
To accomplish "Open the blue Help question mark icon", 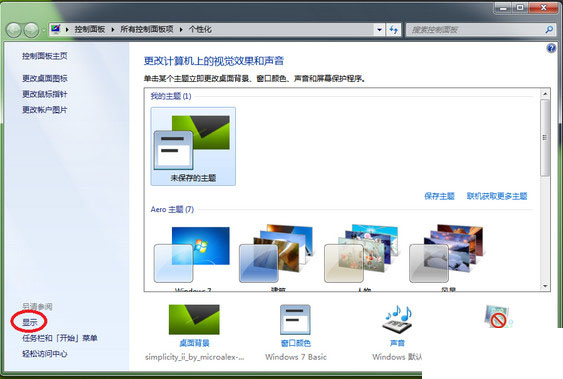I will pos(551,48).
